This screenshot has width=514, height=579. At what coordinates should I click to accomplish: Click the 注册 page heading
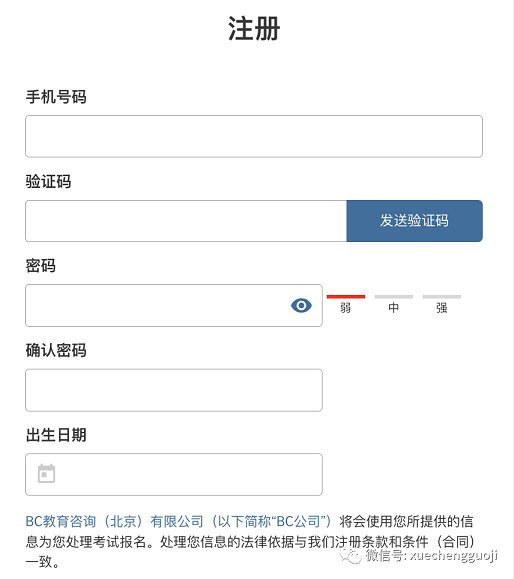(254, 28)
